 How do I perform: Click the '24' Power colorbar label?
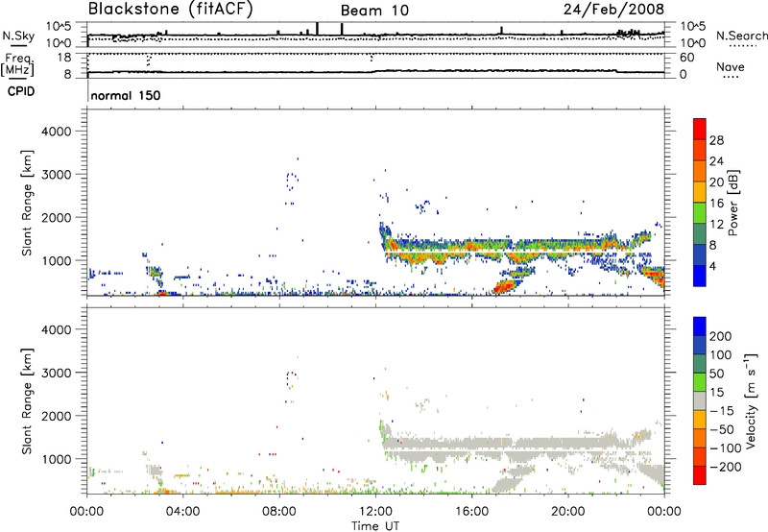tap(716, 161)
